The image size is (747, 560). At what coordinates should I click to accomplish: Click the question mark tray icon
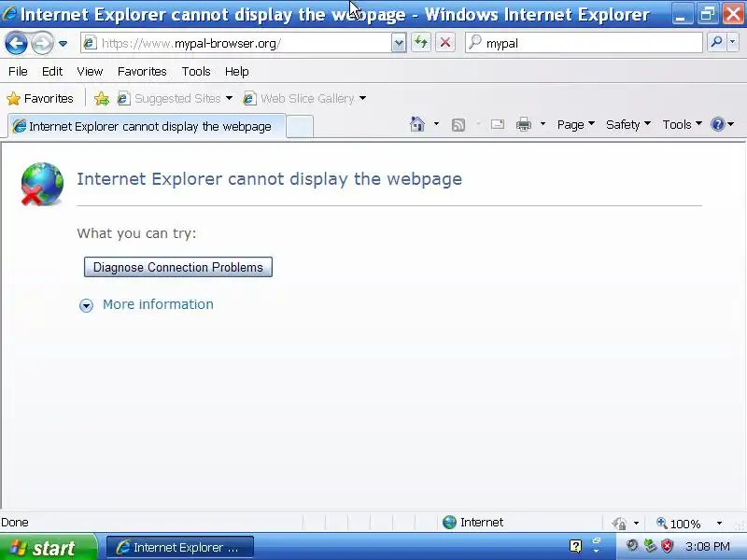click(x=575, y=546)
